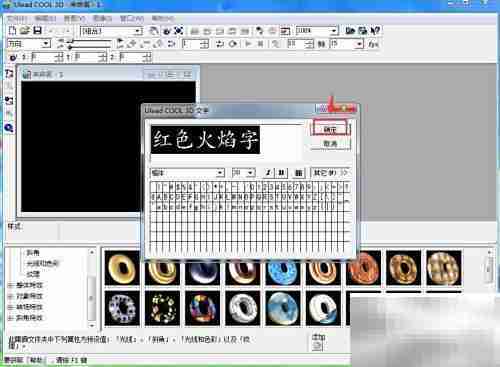Screen dimensions: 500x367
Task: Open the 帮助 menu
Action: click(162, 18)
